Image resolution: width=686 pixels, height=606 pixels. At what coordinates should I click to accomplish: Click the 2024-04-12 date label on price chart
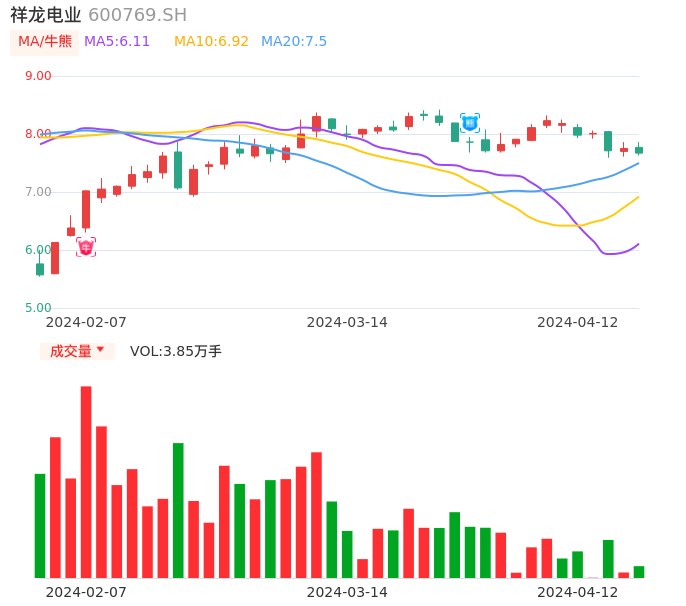578,322
